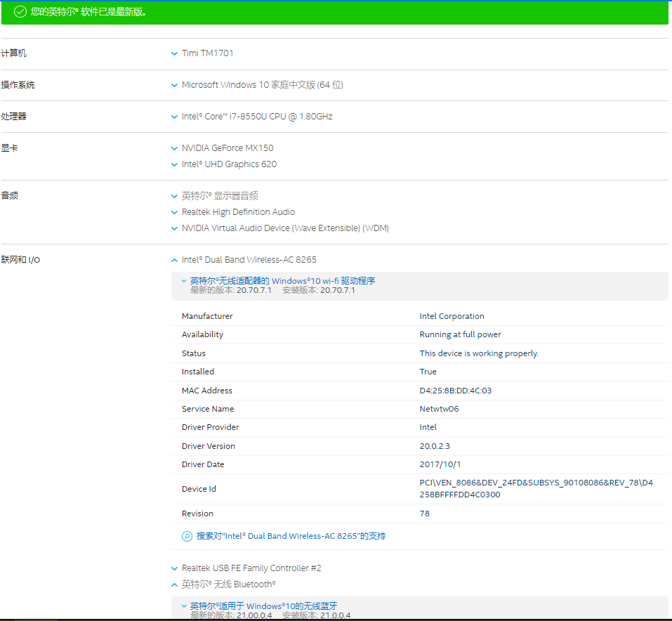The image size is (672, 621).
Task: Click the search magnifier icon for Wireless-AC 8265
Action: 187,536
